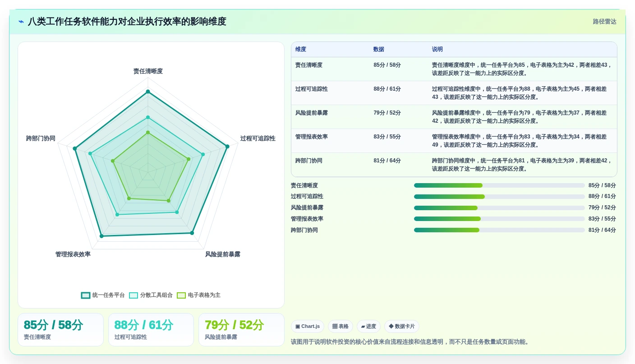Click the 风险提前暴露 radar axis label
Screen dimensions: 635x364
tap(223, 254)
